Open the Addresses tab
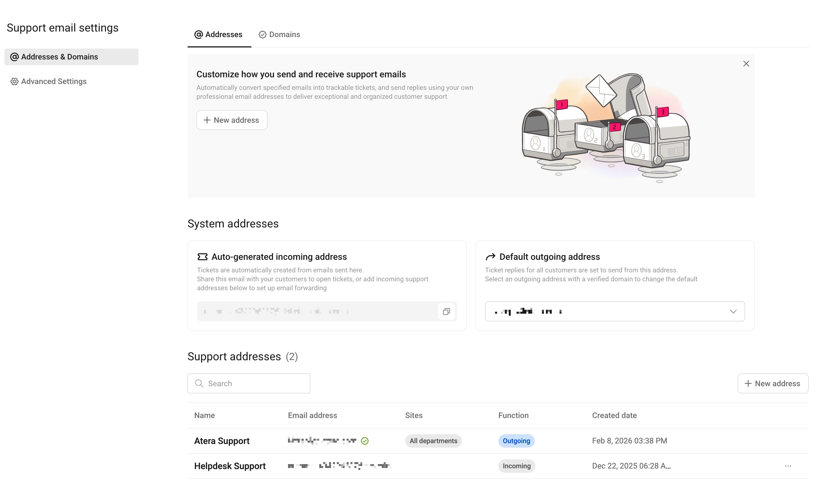The width and height of the screenshot is (835, 504). click(x=219, y=35)
